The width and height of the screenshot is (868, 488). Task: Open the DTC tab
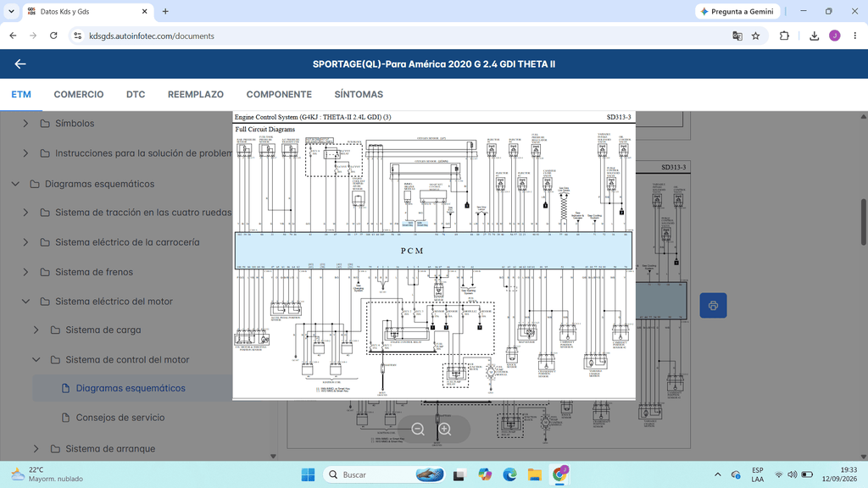click(136, 95)
